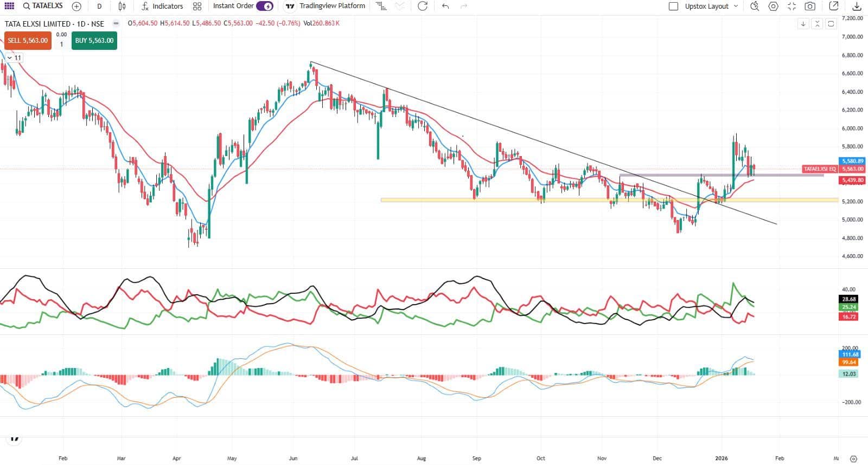
Task: Select the red 16.72 indicator value label
Action: 849,317
